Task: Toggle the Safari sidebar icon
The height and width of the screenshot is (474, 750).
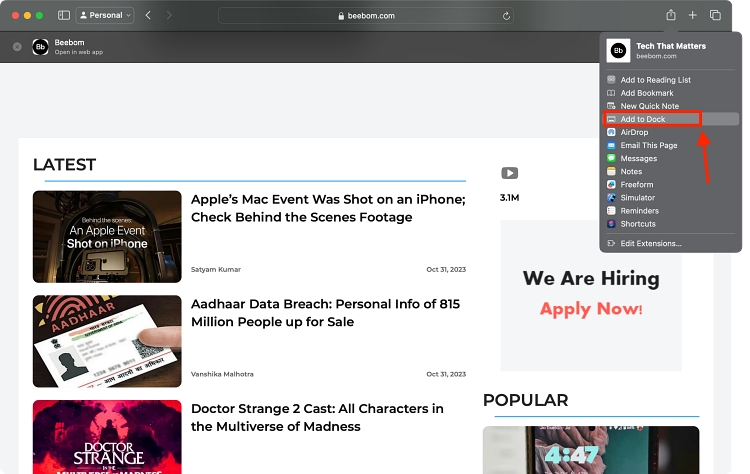Action: tap(64, 15)
